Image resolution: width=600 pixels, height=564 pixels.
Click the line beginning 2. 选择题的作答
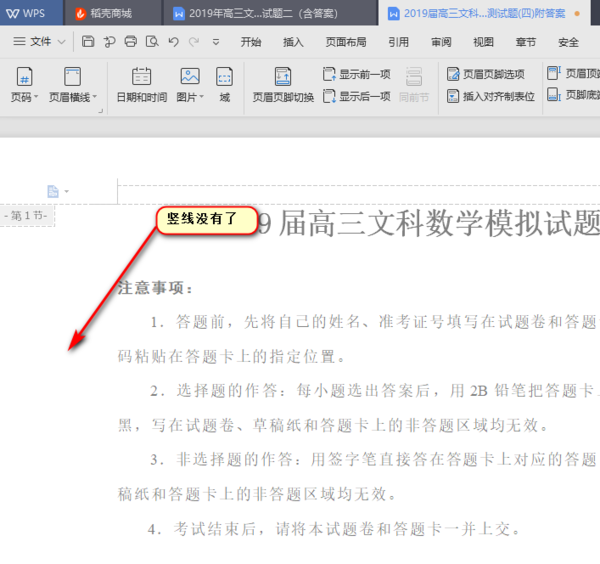[x=374, y=391]
